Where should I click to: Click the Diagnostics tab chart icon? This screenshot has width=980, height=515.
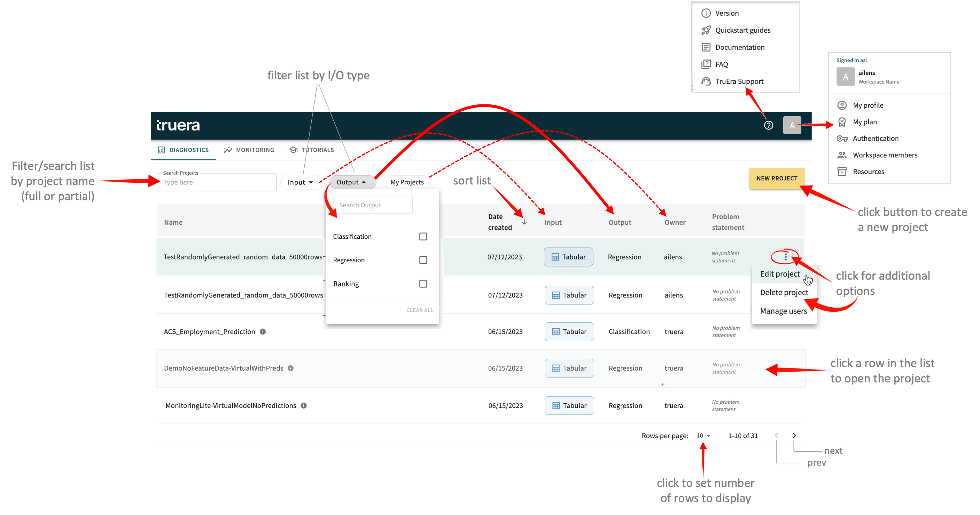pos(161,150)
